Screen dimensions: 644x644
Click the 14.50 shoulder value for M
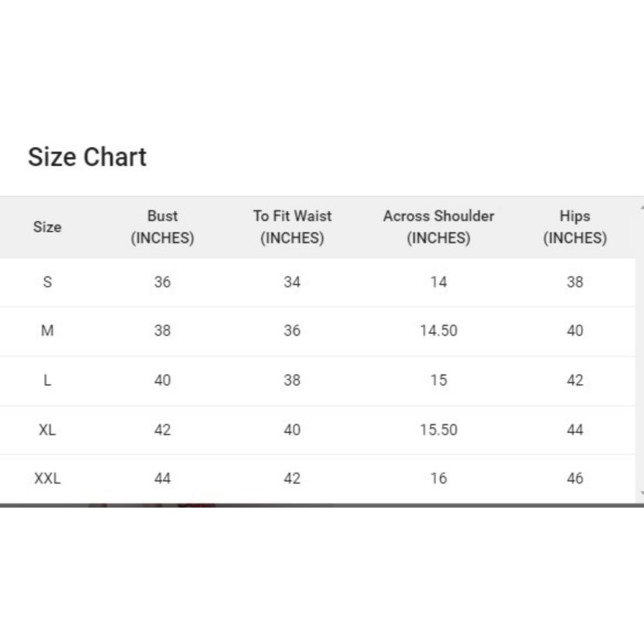point(438,330)
